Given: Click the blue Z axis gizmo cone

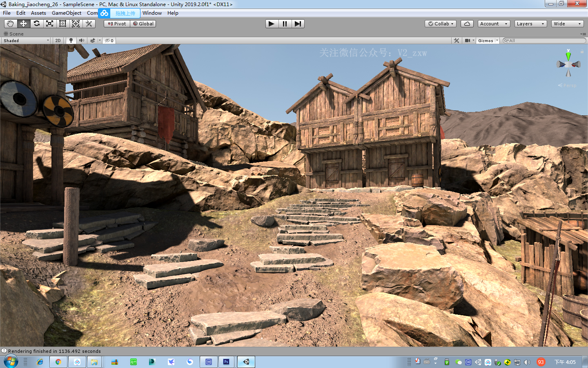Looking at the screenshot, I should click(561, 64).
